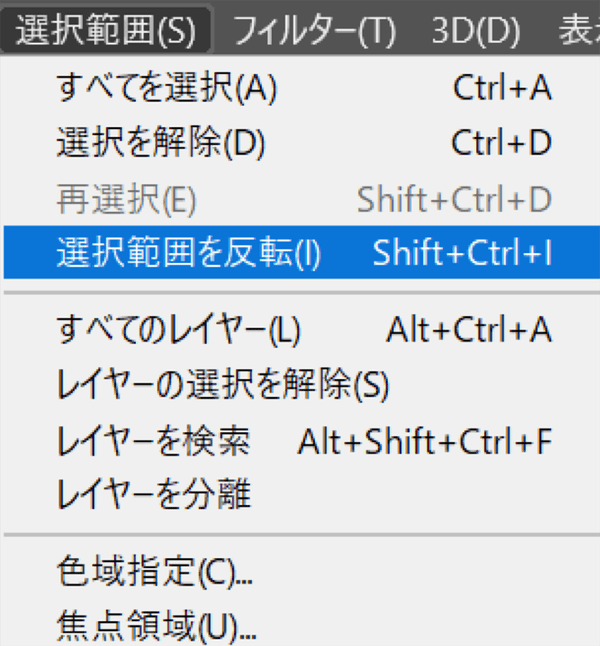600x646 pixels.
Task: Click the greyed Shift+Ctrl+D shortcut label
Action: click(x=455, y=199)
